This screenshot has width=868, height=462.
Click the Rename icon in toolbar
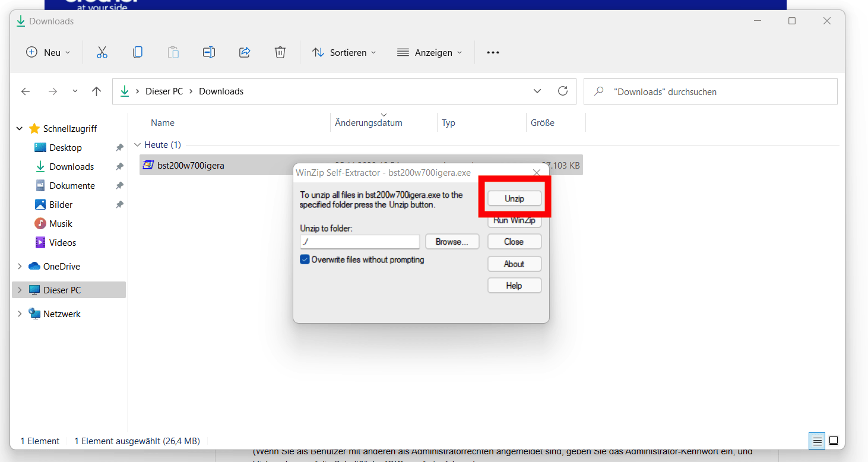[x=209, y=52]
